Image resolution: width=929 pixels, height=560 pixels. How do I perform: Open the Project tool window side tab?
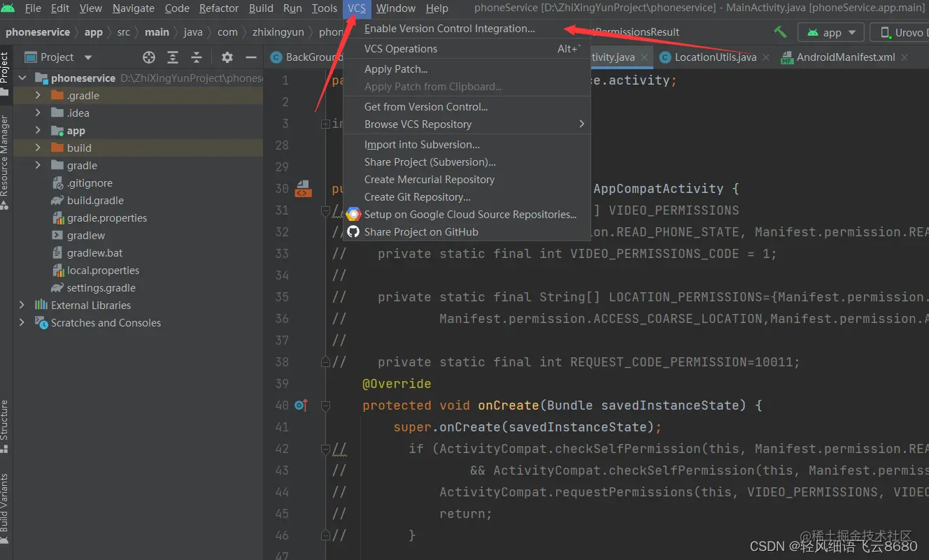click(5, 73)
